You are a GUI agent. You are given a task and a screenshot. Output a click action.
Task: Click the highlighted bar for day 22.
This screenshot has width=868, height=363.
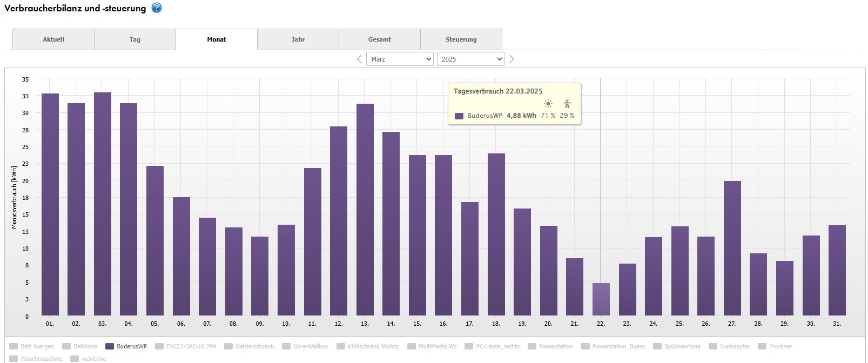(601, 299)
